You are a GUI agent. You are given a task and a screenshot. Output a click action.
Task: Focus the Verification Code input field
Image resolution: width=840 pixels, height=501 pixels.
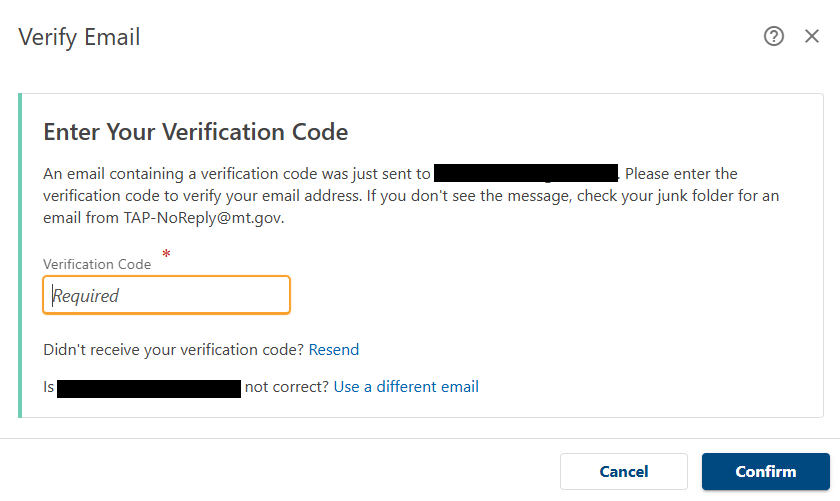[166, 295]
